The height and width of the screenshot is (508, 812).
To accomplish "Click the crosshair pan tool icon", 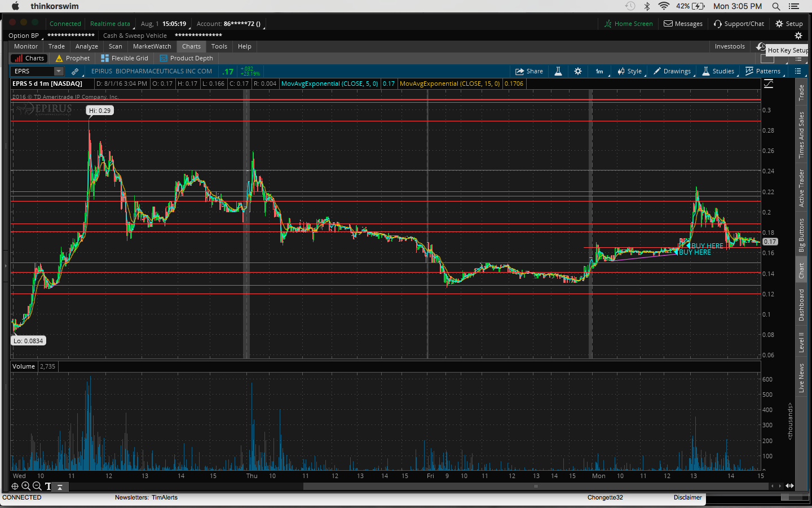I will click(x=15, y=486).
